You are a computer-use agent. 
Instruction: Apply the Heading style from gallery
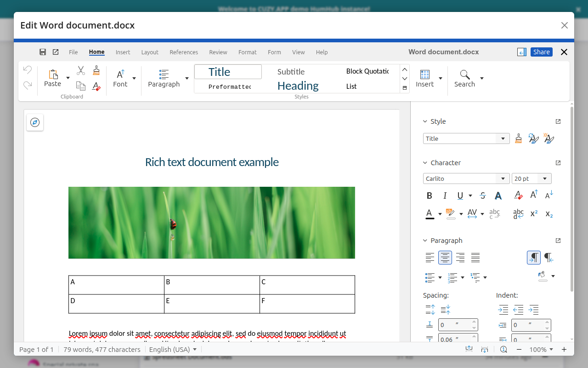(298, 86)
